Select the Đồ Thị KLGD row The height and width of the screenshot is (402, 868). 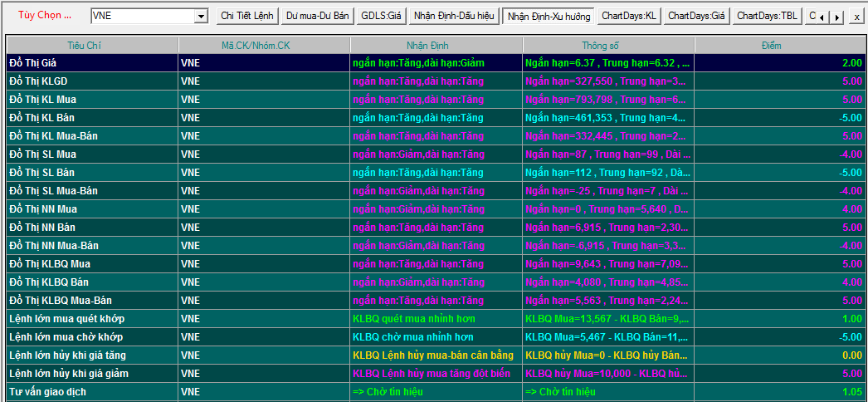[x=436, y=81]
